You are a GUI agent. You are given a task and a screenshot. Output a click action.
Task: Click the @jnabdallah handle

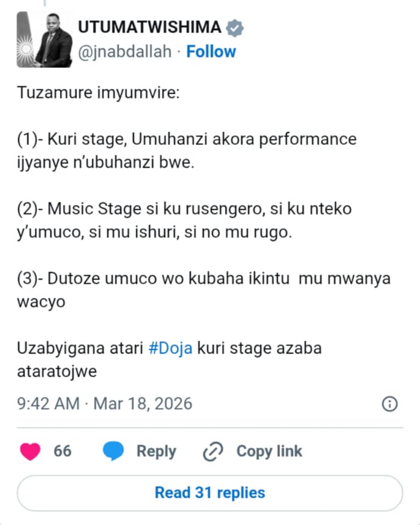pos(125,51)
